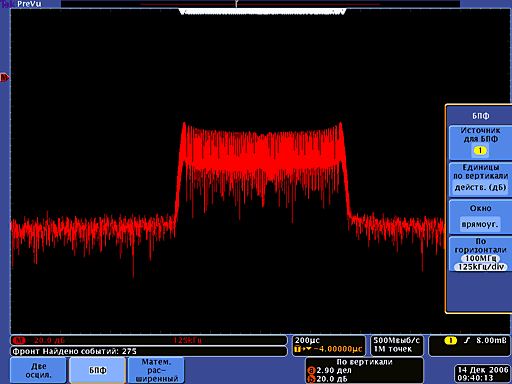The width and height of the screenshot is (512, 384).
Task: Click the yellow channel 1 source badge
Action: pyautogui.click(x=480, y=151)
